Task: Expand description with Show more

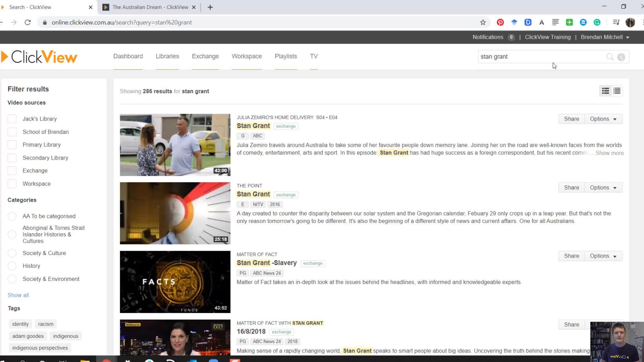Action: [x=609, y=153]
